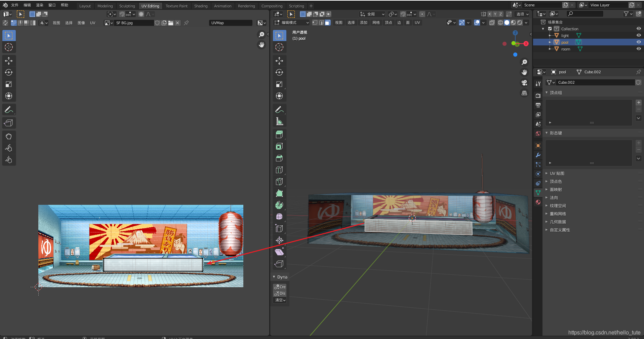Select the Scale tool in UV editor
The image size is (644, 339).
pos(9,84)
